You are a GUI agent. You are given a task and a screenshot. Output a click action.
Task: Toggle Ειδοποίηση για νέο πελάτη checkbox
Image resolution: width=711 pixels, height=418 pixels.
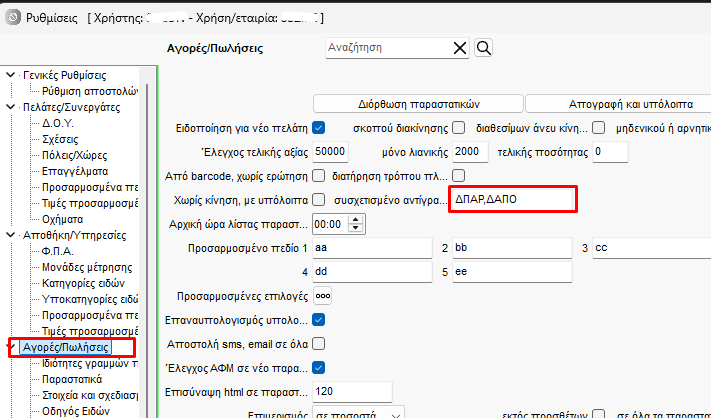[x=319, y=128]
